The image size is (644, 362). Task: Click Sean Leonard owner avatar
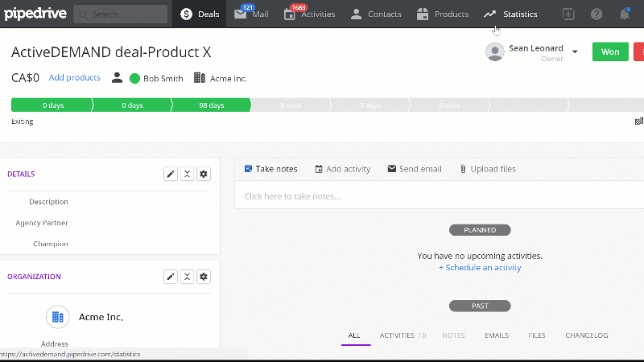pos(494,51)
